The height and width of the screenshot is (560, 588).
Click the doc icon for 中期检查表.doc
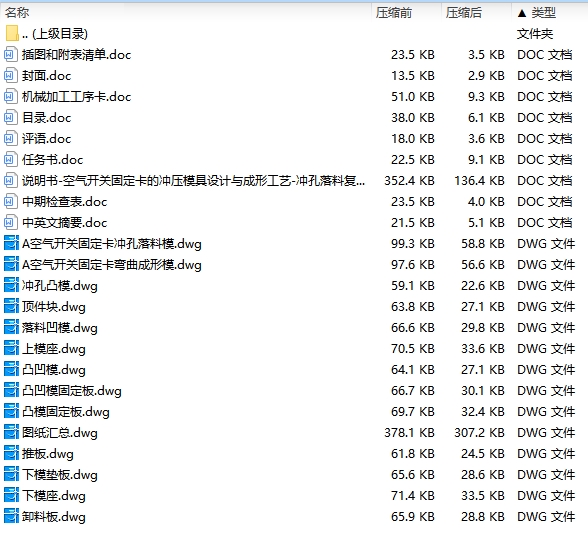[10, 202]
